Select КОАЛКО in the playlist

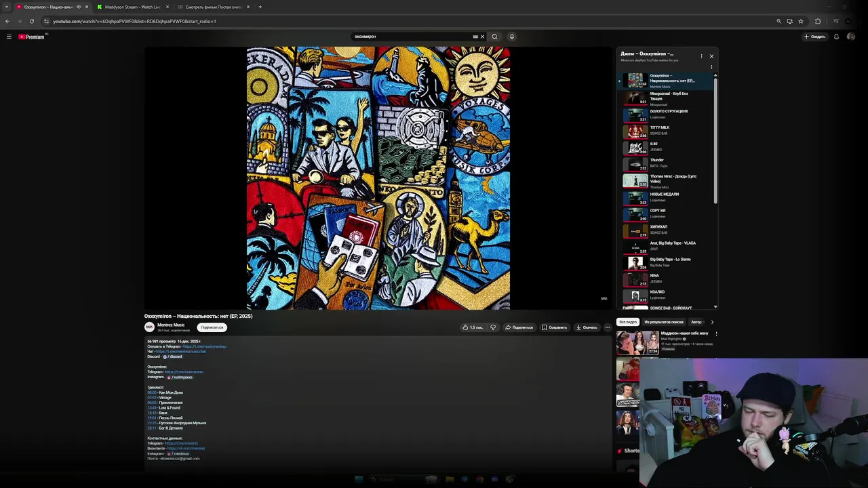tap(665, 295)
